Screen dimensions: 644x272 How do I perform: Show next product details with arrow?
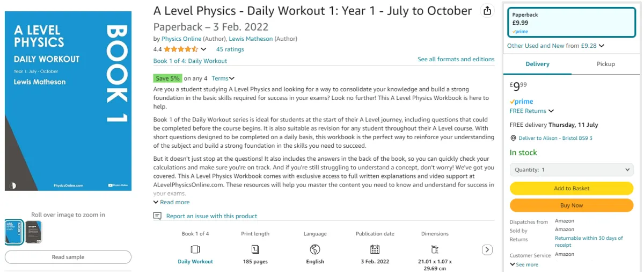click(487, 249)
